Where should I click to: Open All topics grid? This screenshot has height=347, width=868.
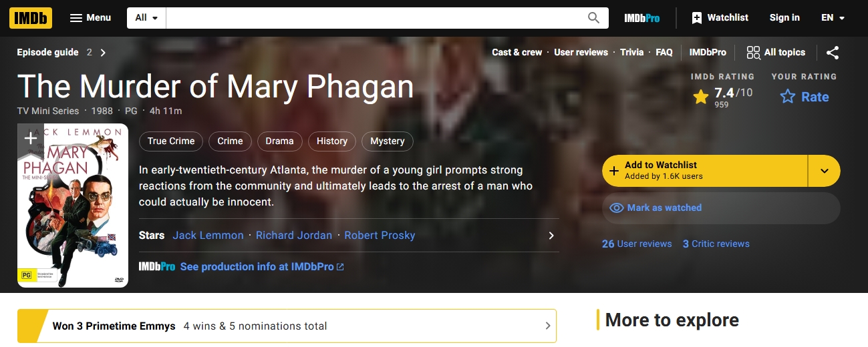[x=776, y=52]
